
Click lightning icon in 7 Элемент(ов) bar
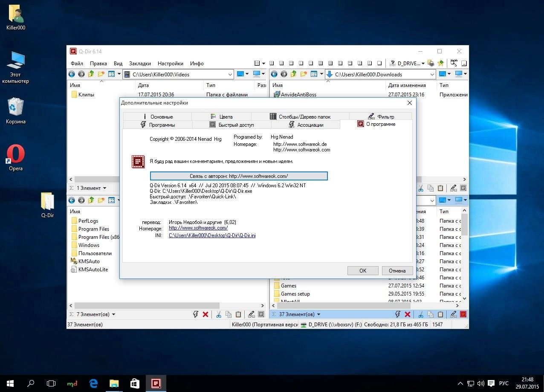[196, 314]
